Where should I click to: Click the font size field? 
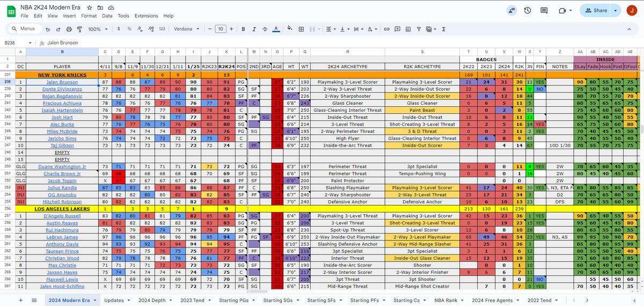point(219,29)
